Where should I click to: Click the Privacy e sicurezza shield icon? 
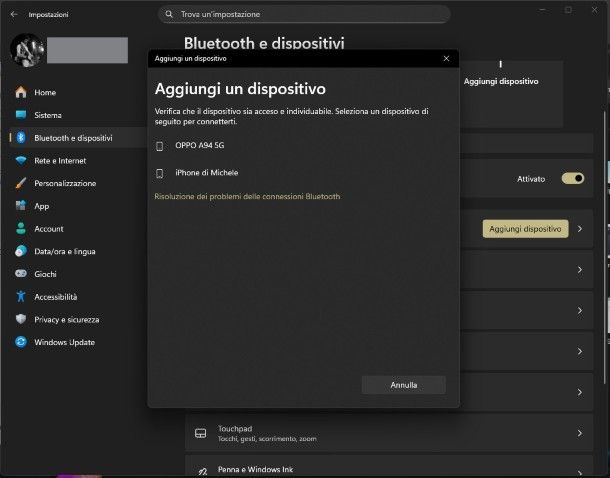click(x=21, y=319)
